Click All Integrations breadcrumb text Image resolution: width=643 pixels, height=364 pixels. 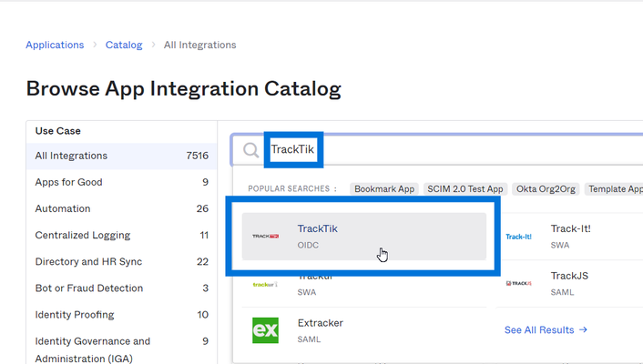199,45
